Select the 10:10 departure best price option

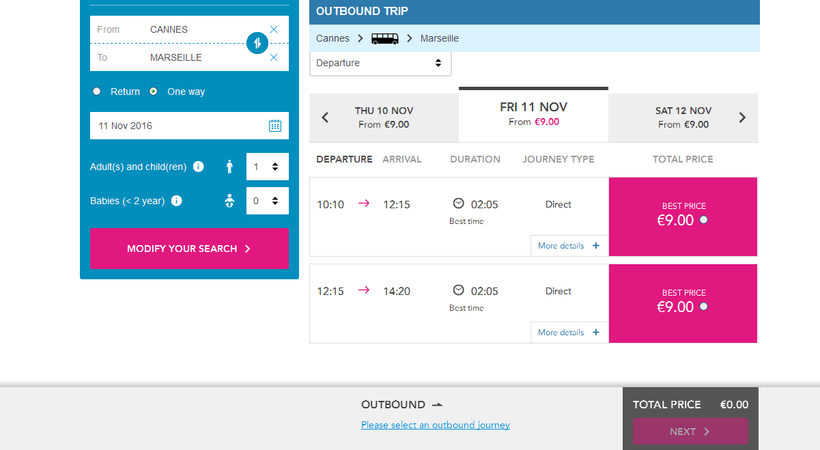tap(703, 220)
